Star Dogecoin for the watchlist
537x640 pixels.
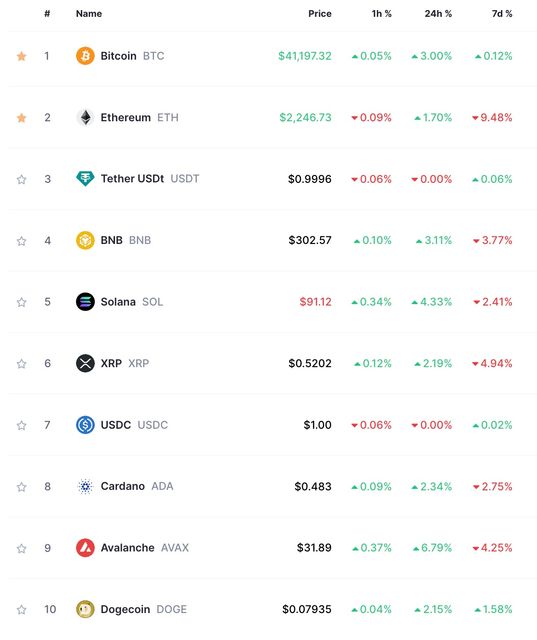22,610
